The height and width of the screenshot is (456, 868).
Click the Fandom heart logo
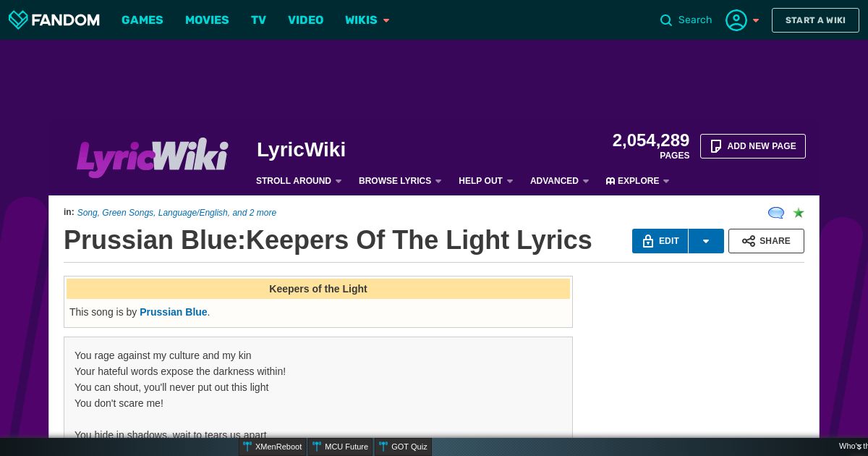tap(18, 20)
